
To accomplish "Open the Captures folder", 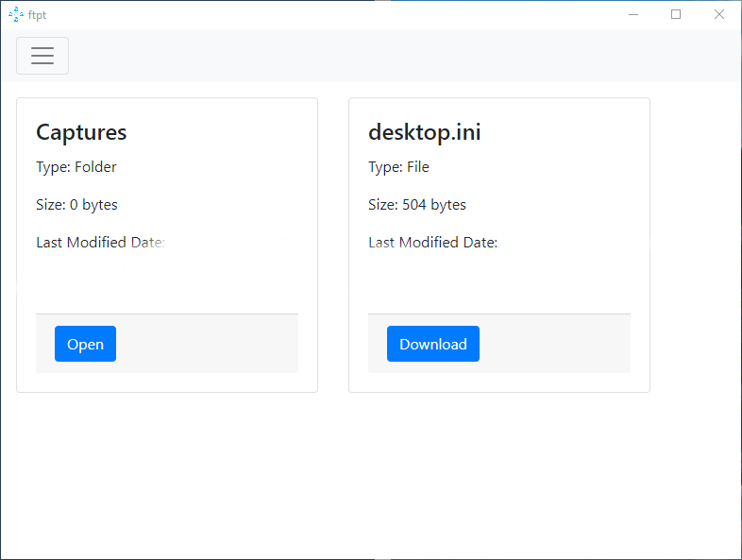I will 85,344.
